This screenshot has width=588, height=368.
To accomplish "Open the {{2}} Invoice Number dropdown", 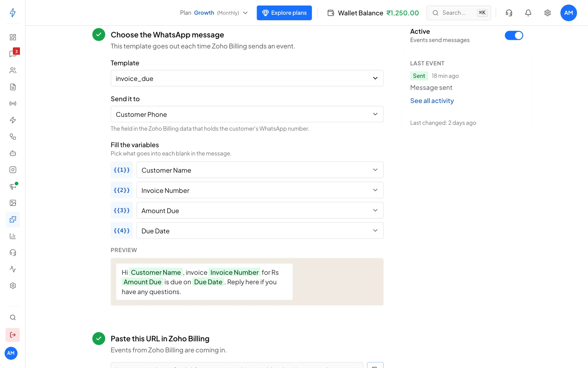I will (x=260, y=190).
